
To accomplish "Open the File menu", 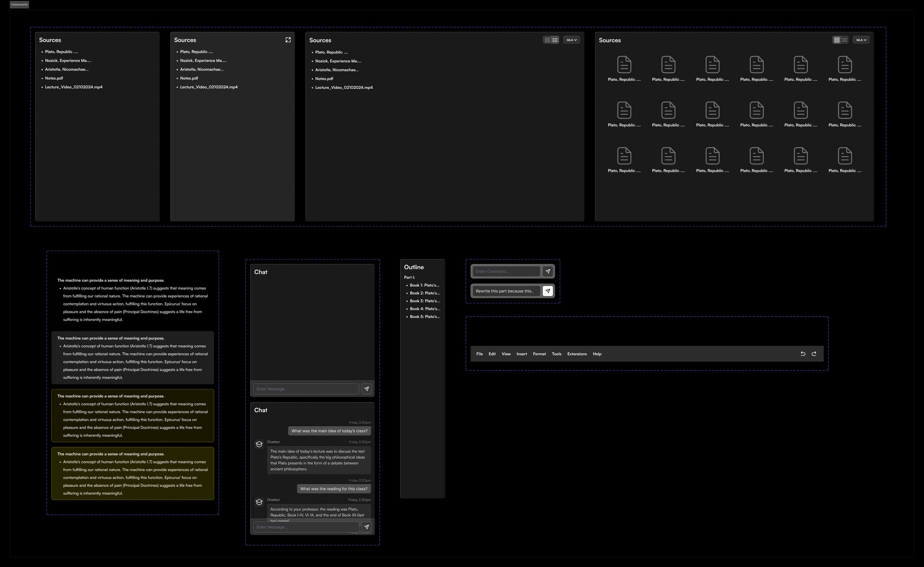I will click(x=480, y=354).
